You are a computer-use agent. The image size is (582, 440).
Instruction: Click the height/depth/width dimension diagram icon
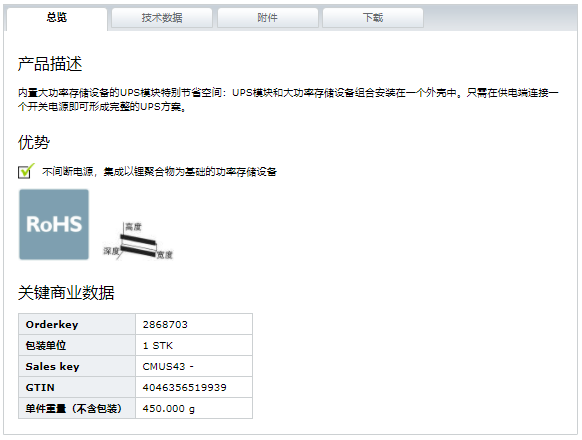click(x=138, y=241)
